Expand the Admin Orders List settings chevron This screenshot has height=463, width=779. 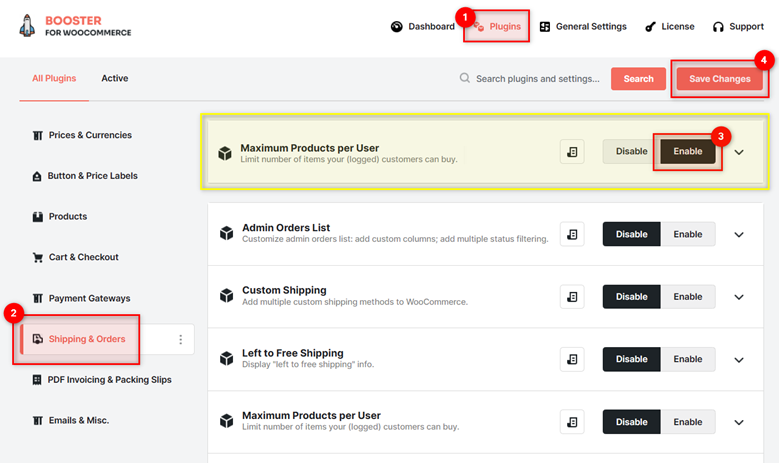point(739,234)
